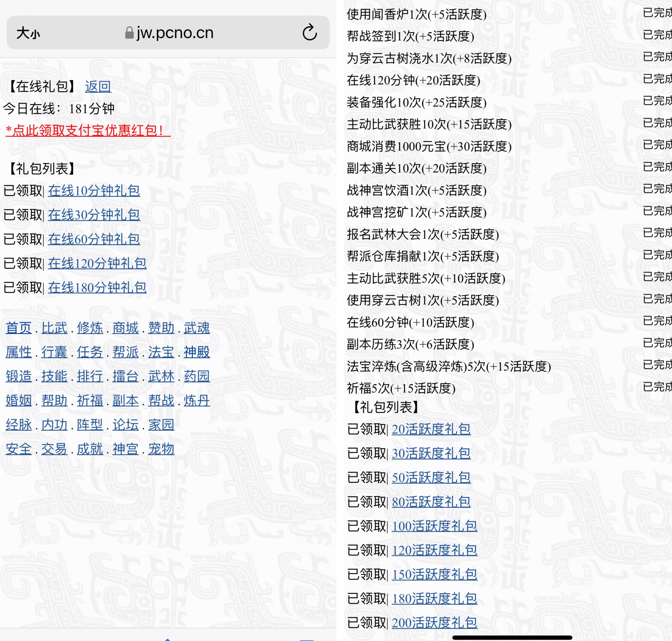Tap the reload page icon
Image resolution: width=672 pixels, height=641 pixels.
click(309, 32)
